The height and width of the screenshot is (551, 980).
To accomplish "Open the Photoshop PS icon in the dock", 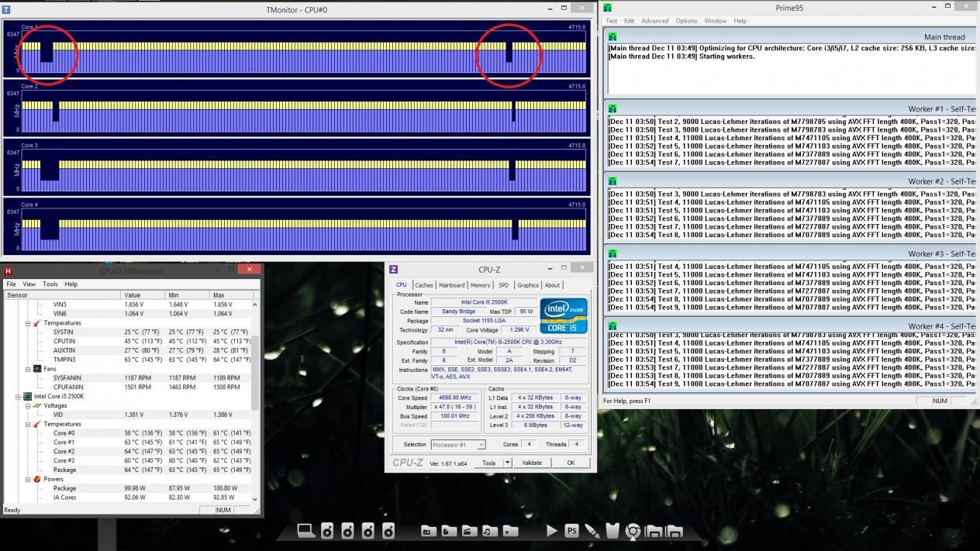I will tap(572, 531).
